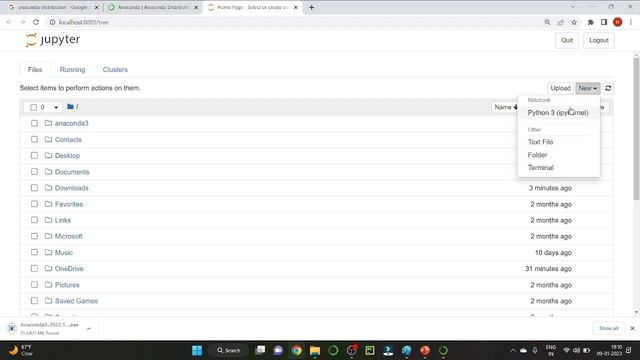
Task: Open the Windows Start menu
Action: tap(197, 350)
